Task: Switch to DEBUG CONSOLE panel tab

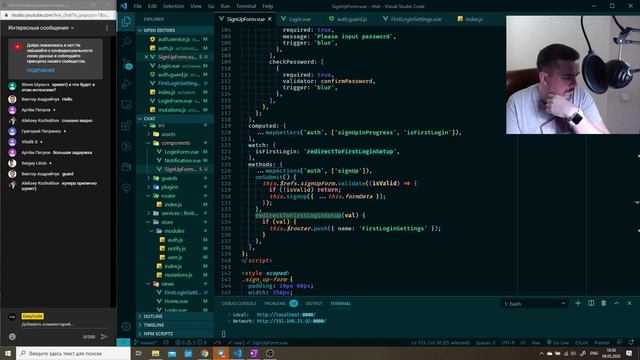Action: click(x=239, y=303)
